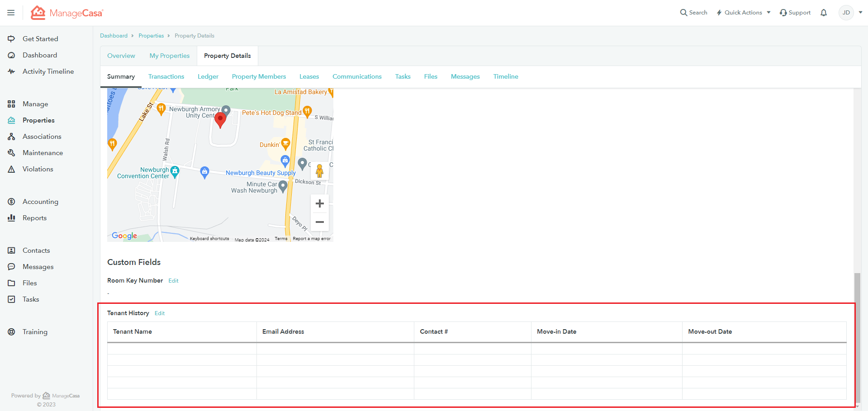Screen dimensions: 868x411
Task: Zoom out on the map
Action: 319,222
